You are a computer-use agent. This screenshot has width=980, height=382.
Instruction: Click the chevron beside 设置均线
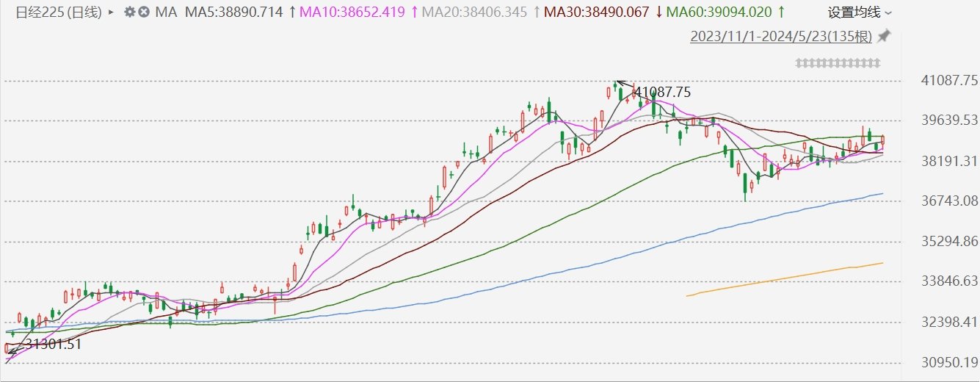[889, 13]
